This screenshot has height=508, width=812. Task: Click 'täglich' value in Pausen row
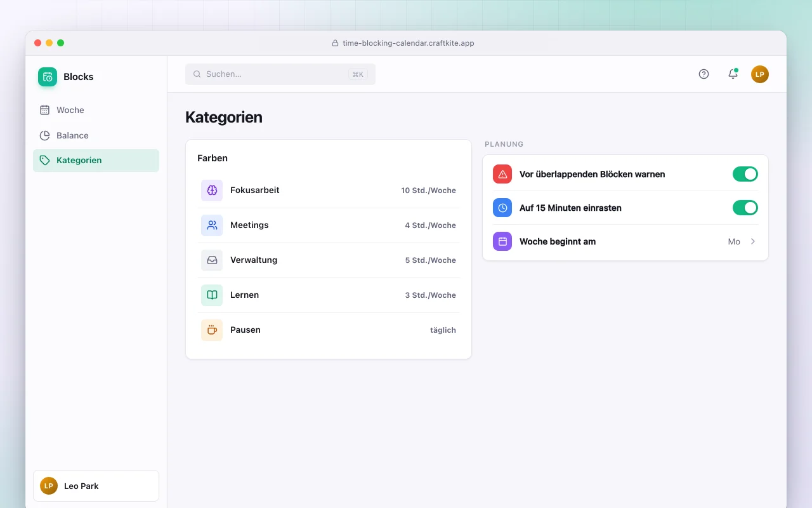coord(443,330)
